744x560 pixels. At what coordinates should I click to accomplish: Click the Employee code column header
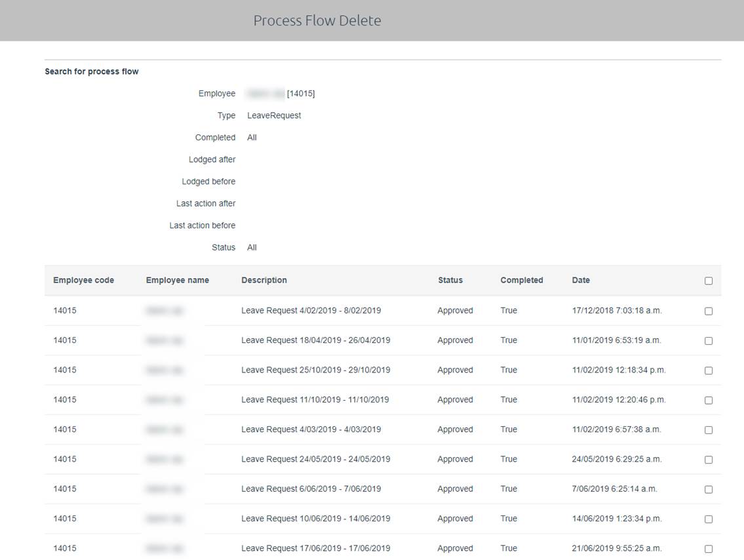pos(83,280)
